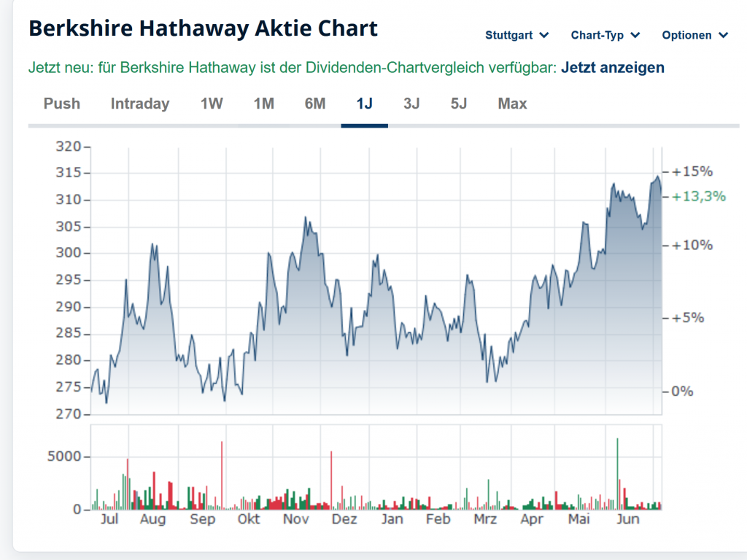Expand the Optionen dropdown
Viewport: 747px width, 560px height.
click(695, 35)
